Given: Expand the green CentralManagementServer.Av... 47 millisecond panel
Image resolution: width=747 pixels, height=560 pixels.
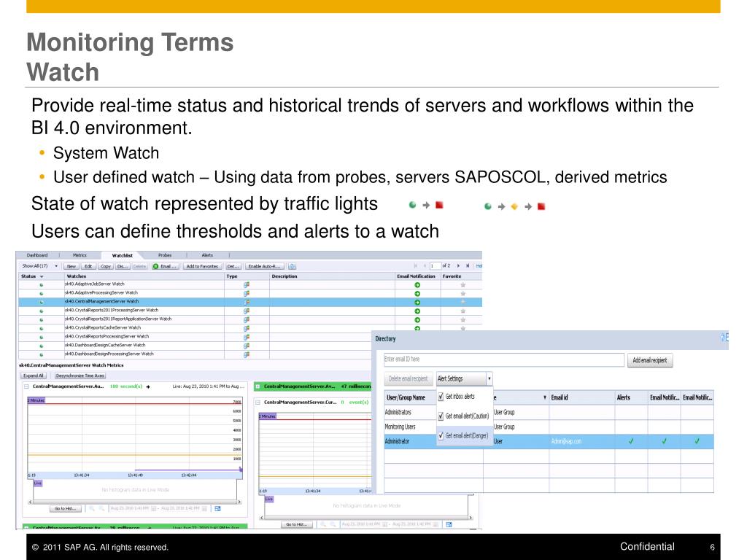Looking at the screenshot, I should (x=258, y=386).
